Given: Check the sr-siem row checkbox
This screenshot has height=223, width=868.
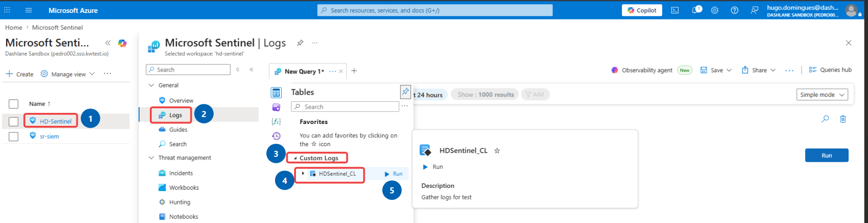Looking at the screenshot, I should pyautogui.click(x=13, y=136).
